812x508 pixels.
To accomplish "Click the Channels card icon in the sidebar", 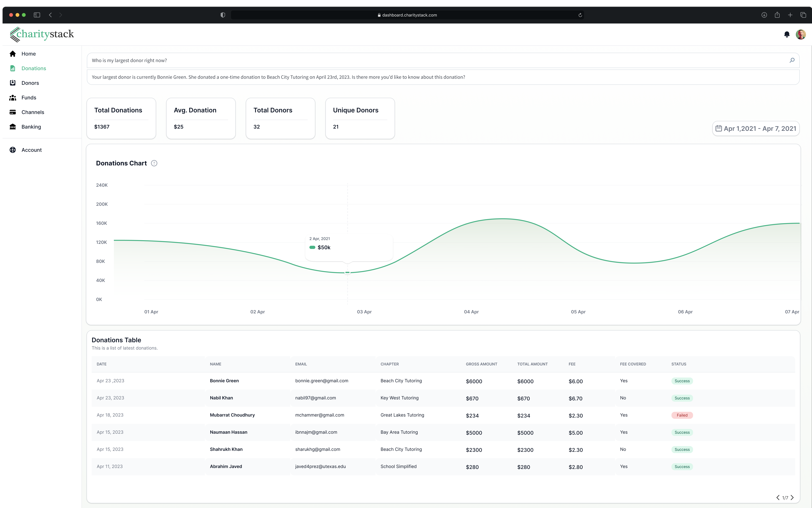I will 13,112.
